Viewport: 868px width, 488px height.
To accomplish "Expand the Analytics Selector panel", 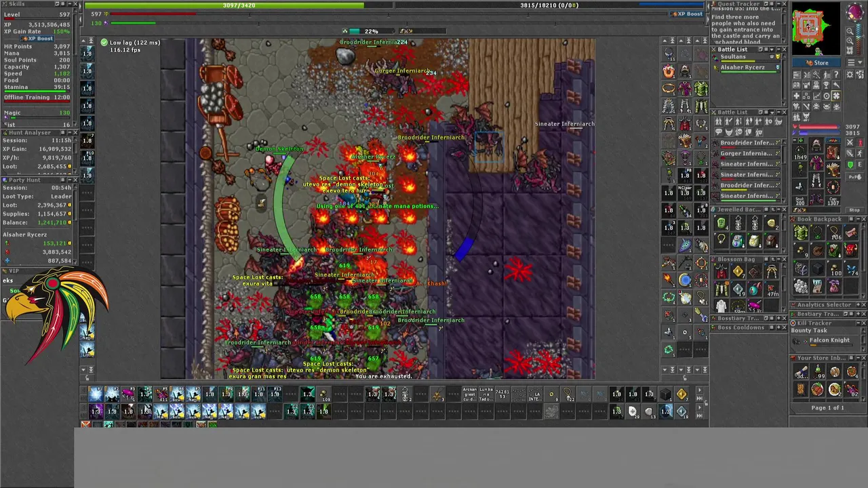I will (858, 305).
